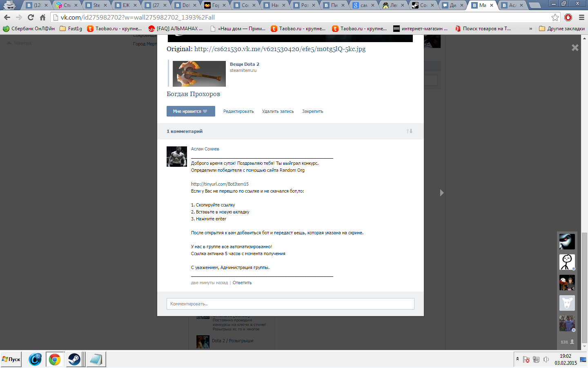The height and width of the screenshot is (368, 588).
Task: Open the Dota 2 / Розыгрыши group link
Action: pyautogui.click(x=232, y=341)
